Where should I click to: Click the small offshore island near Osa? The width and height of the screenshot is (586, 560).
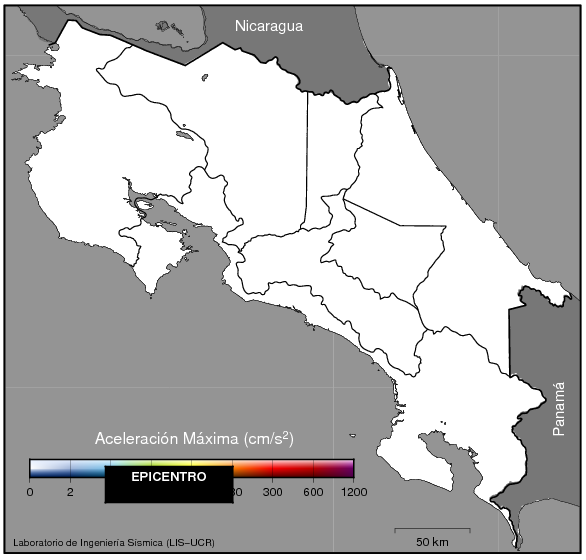coord(352,436)
